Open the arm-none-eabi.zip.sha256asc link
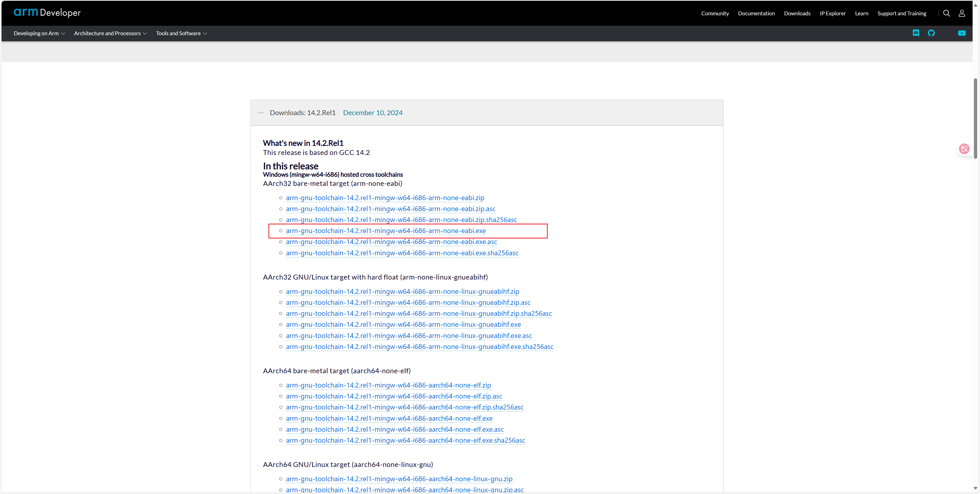 pos(401,220)
